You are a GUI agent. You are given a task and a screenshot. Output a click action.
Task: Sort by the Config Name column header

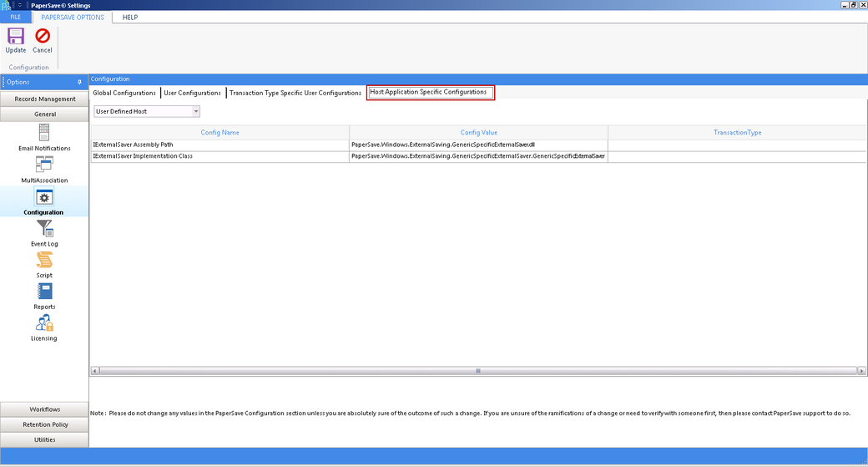[220, 132]
